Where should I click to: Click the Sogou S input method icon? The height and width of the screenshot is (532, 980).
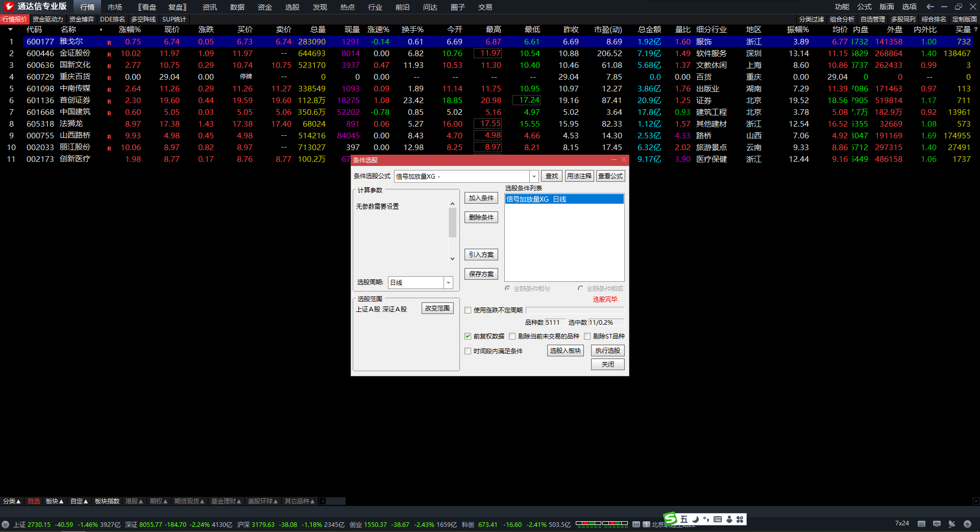point(670,519)
